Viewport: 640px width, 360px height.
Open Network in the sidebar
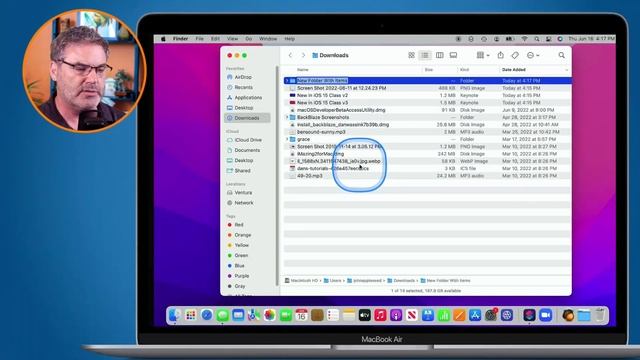point(244,203)
